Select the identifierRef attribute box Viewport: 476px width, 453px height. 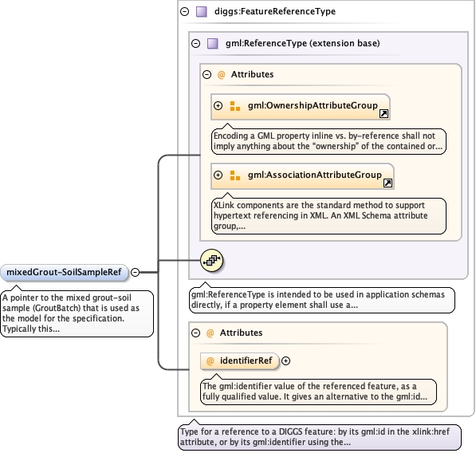[239, 361]
